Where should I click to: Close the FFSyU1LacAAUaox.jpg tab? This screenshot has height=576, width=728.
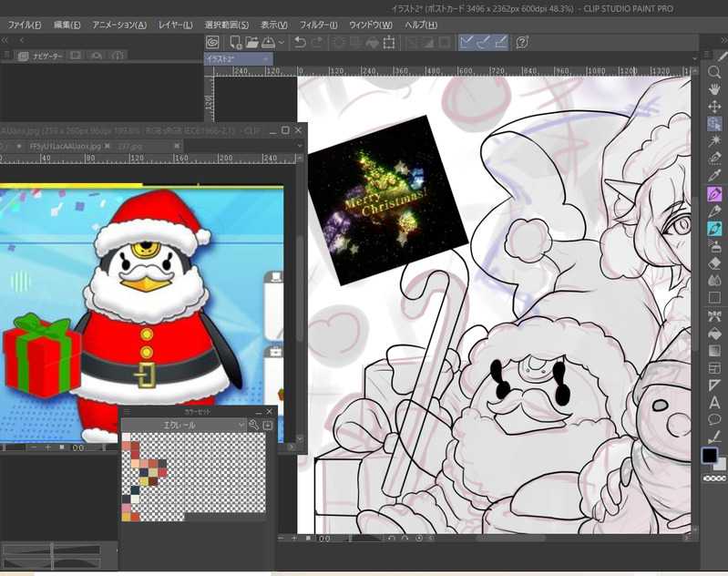108,146
